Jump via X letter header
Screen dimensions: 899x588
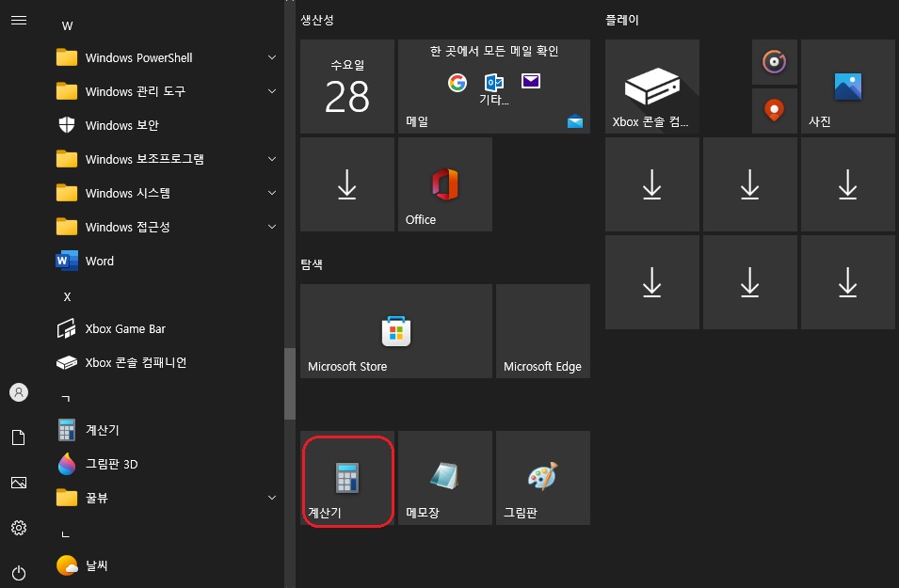[x=67, y=297]
